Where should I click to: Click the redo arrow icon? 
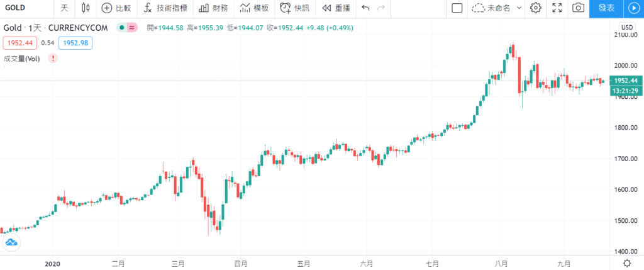381,8
